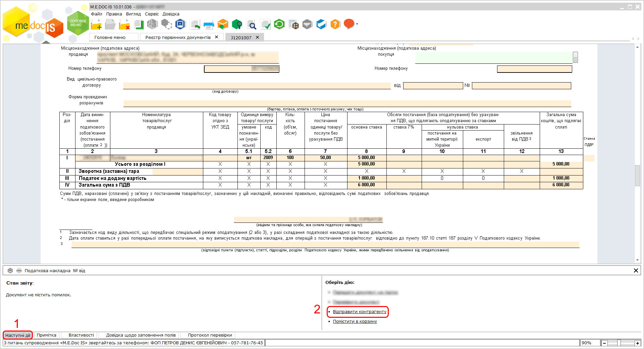Click the 'шт' unit of measure cell
Screen dimensions: 644x349
(249, 158)
